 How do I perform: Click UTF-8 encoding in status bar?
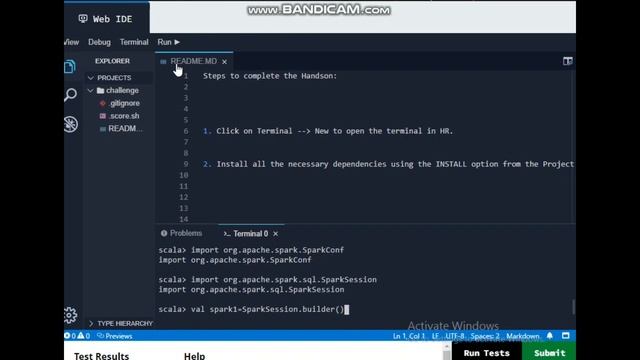[x=455, y=336]
